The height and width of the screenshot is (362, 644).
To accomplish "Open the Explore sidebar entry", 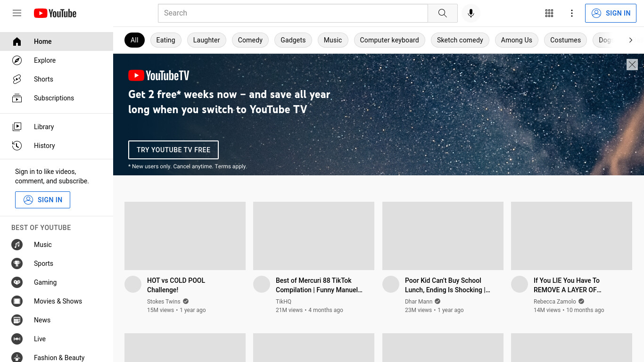I will 57,60.
